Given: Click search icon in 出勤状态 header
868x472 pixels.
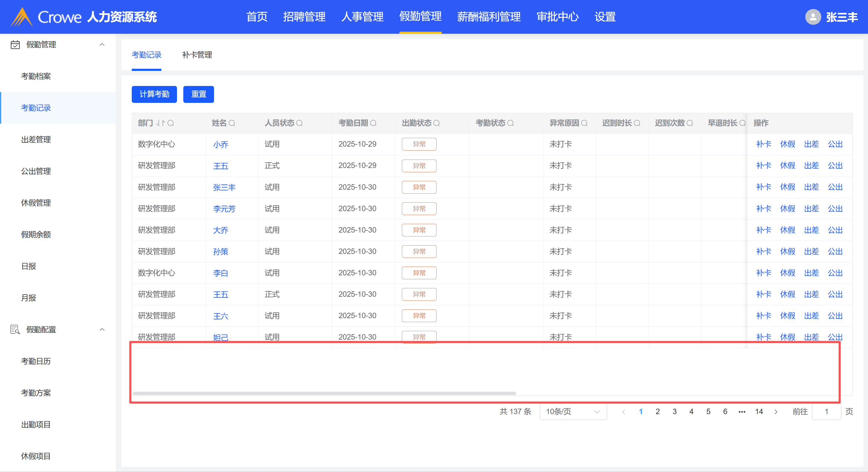Looking at the screenshot, I should click(x=436, y=123).
